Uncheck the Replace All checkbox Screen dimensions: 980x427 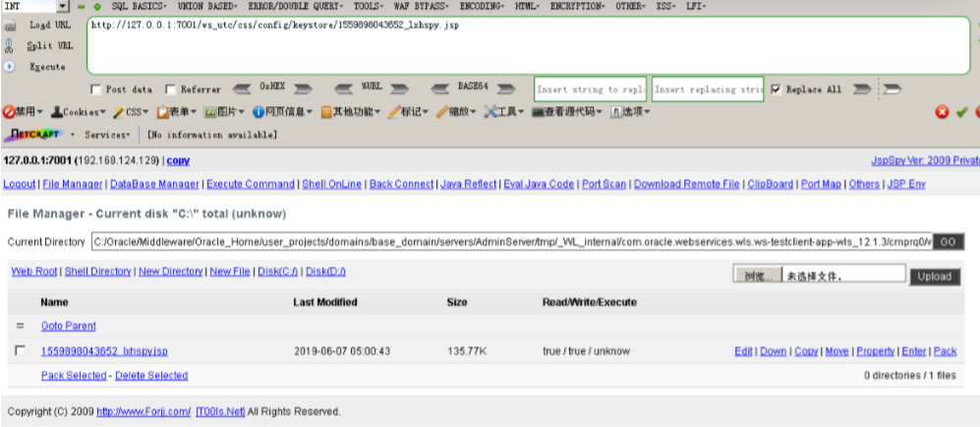(x=776, y=90)
